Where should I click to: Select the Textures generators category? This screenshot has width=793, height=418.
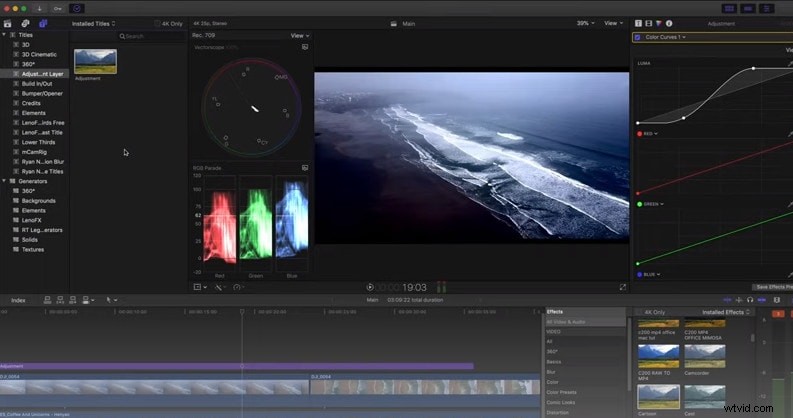pyautogui.click(x=34, y=250)
